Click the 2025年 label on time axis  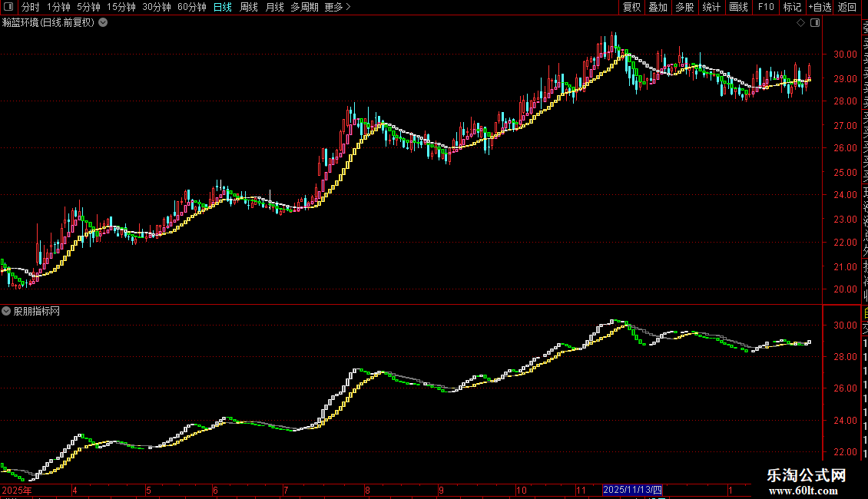[x=17, y=490]
